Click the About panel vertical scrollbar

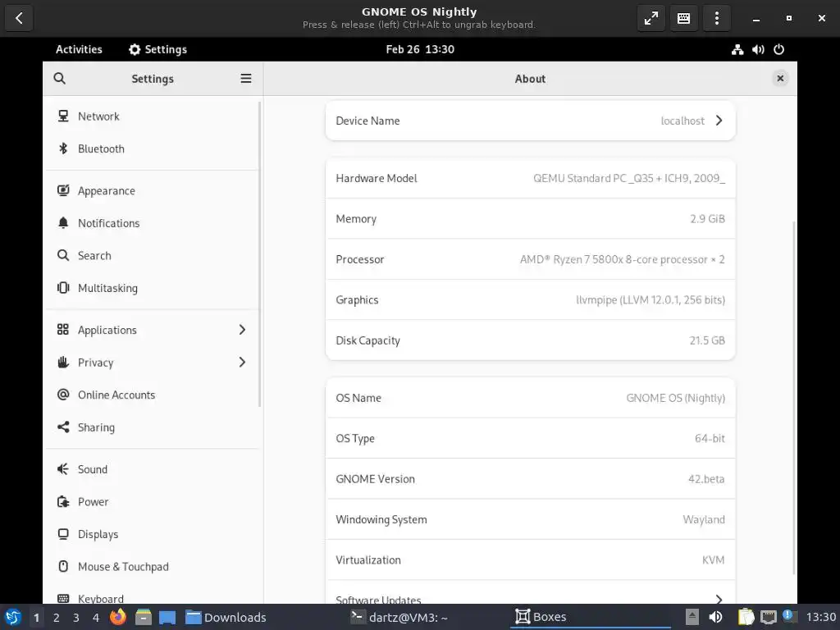click(793, 396)
